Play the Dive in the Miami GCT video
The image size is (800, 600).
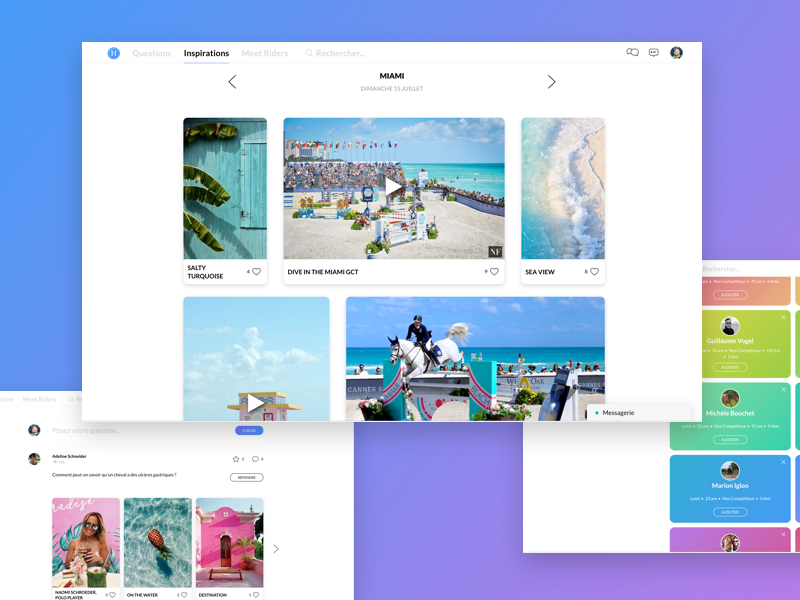(x=392, y=187)
